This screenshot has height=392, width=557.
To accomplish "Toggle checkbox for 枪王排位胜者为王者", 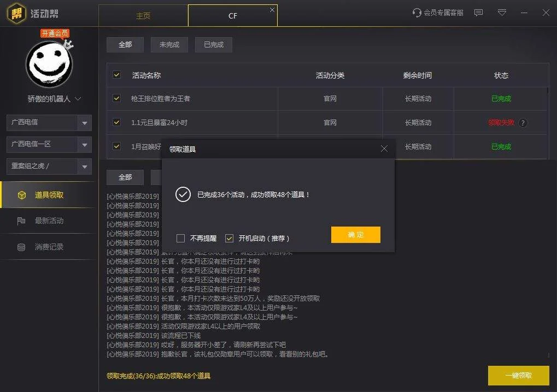I will [x=116, y=98].
